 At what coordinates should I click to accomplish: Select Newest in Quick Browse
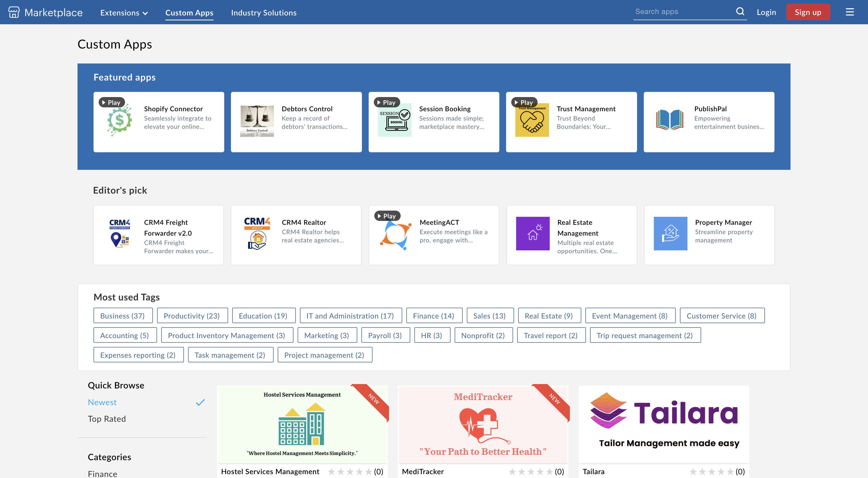point(102,402)
